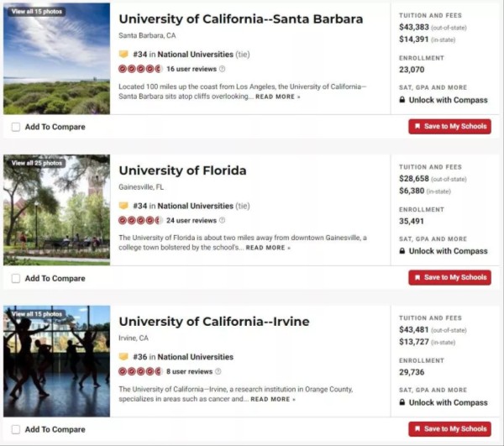Click the lock icon in UC Irvine card
The height and width of the screenshot is (446, 504).
pos(402,402)
